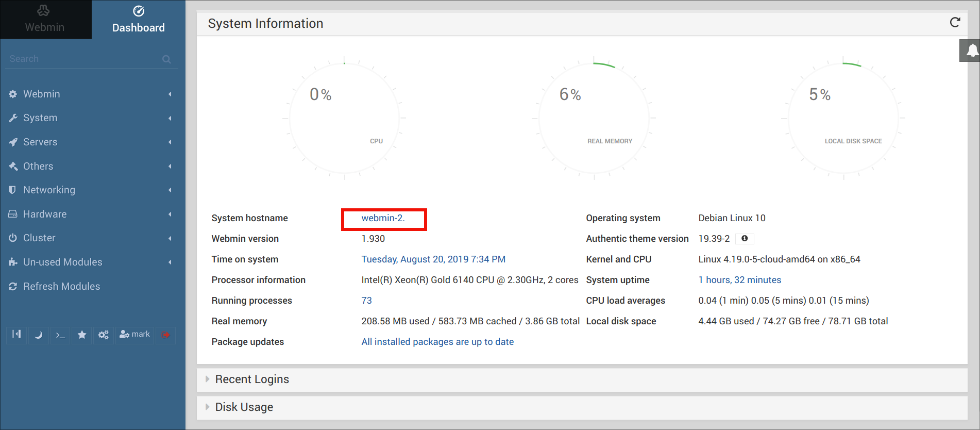Click the rocket icon beside Servers
Screen dimensions: 980x430
13,142
